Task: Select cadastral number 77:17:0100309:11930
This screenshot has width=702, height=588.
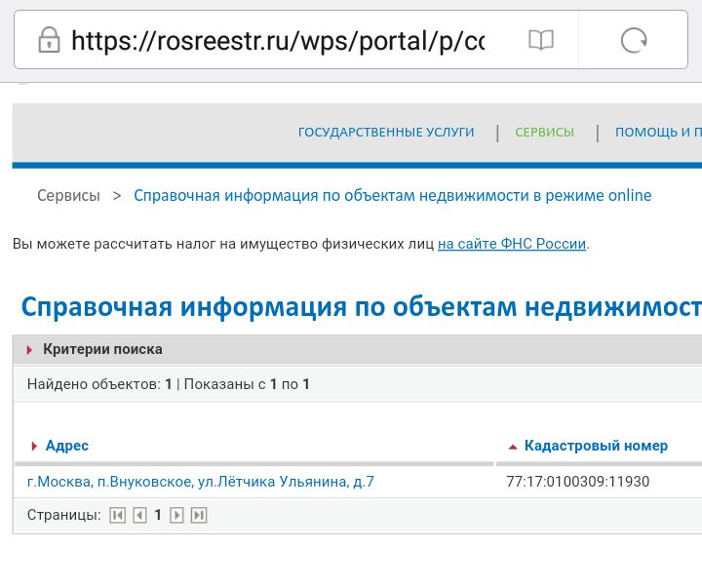Action: pyautogui.click(x=577, y=482)
